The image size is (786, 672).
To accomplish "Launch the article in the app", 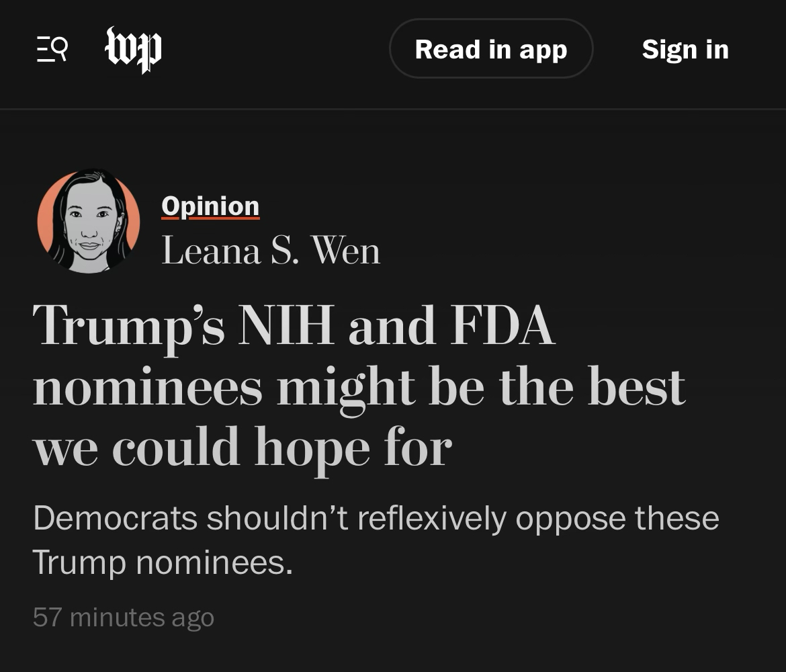I will (491, 49).
